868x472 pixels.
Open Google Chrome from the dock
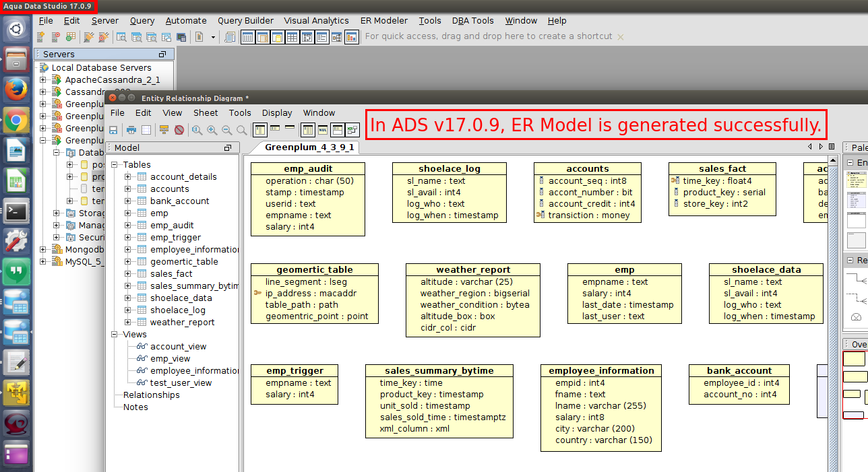coord(16,120)
